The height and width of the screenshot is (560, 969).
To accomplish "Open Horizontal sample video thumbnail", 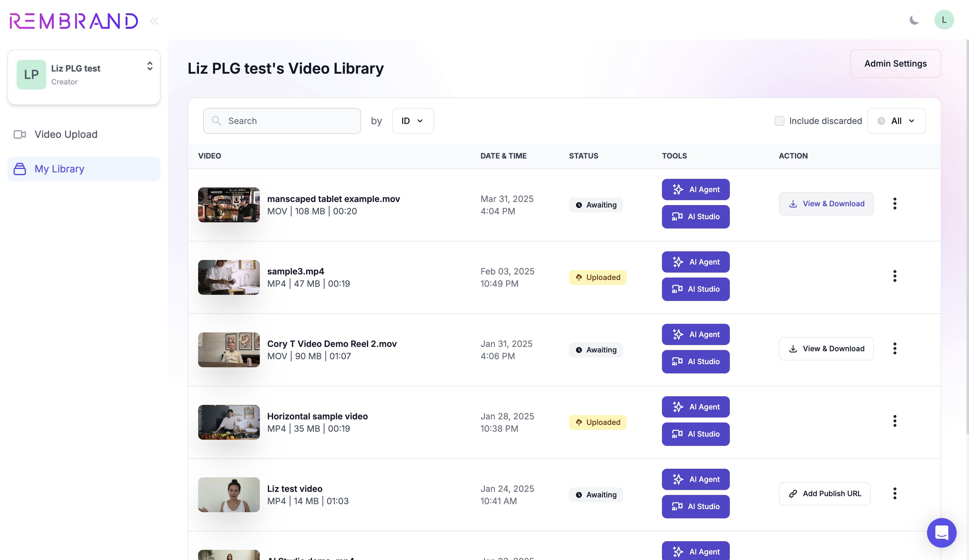I will (229, 422).
